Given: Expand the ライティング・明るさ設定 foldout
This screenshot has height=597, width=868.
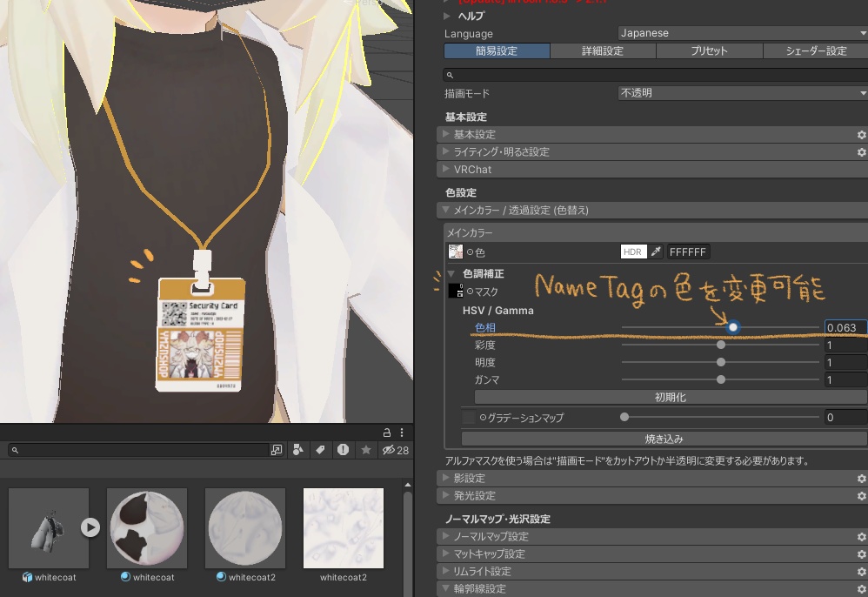Looking at the screenshot, I should tap(445, 151).
